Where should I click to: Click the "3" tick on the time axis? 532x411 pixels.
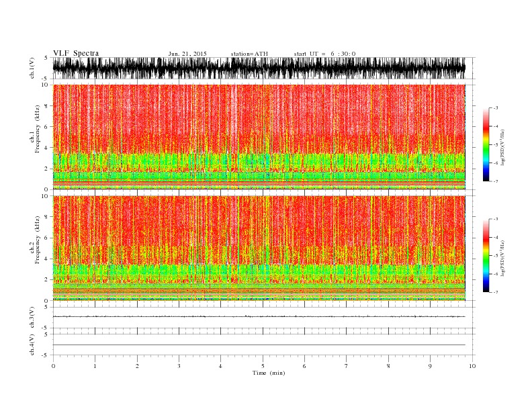[x=179, y=366]
